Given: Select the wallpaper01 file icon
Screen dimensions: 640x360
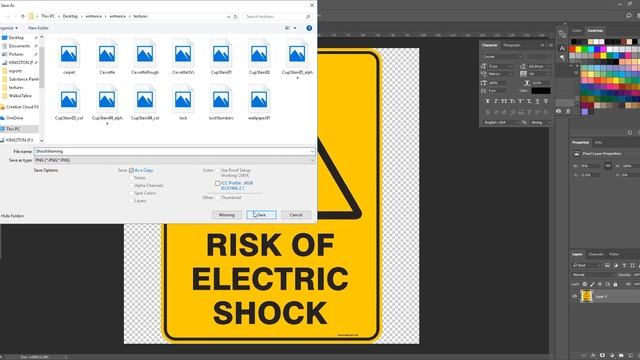Looking at the screenshot, I should 259,102.
